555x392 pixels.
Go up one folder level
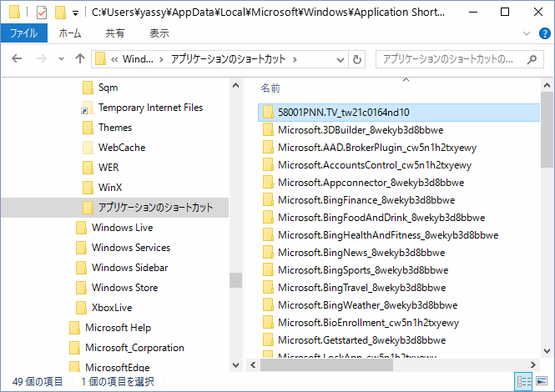click(x=80, y=58)
